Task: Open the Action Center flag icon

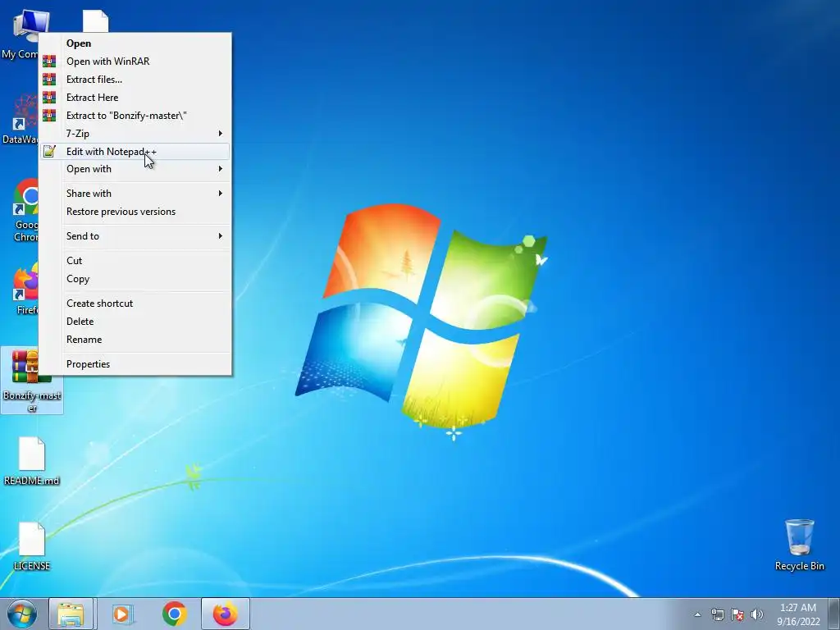Action: coord(737,614)
